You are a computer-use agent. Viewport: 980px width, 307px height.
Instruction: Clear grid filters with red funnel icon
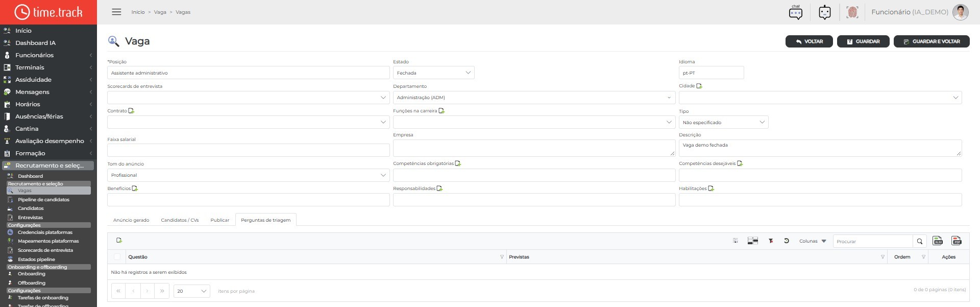tap(771, 241)
